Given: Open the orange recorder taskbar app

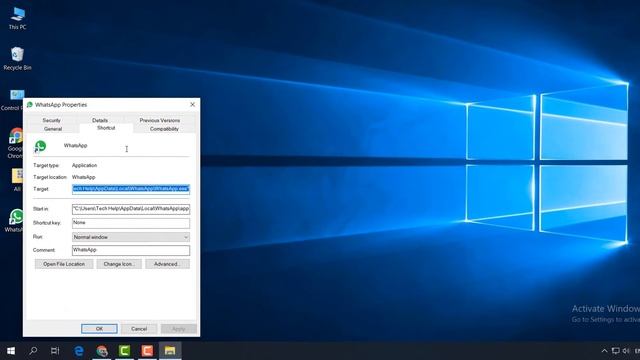Looking at the screenshot, I should pyautogui.click(x=147, y=351).
